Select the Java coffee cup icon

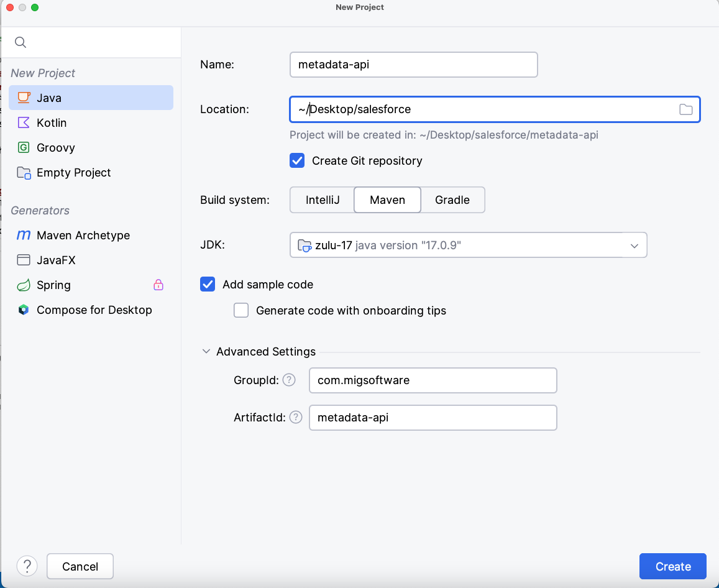(x=24, y=98)
